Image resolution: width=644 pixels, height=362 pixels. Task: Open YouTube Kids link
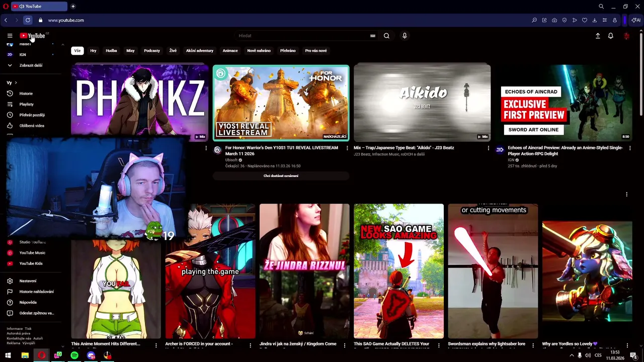click(30, 263)
